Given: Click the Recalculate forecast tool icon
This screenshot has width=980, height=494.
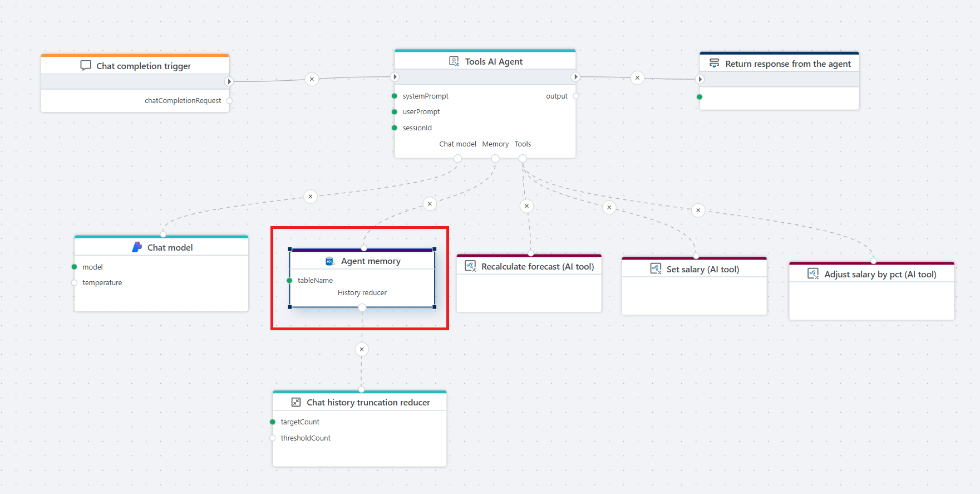Looking at the screenshot, I should (x=470, y=267).
